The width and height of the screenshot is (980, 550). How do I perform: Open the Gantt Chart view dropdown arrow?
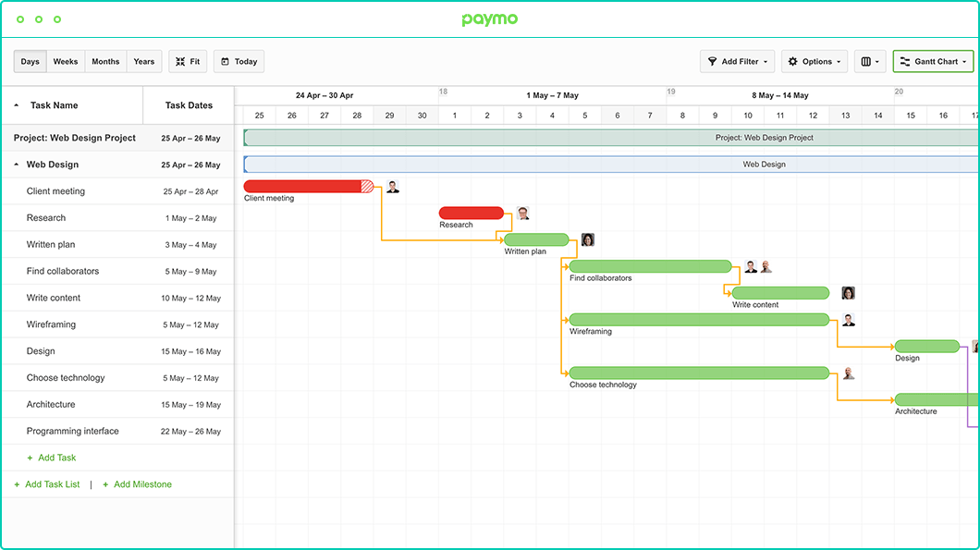pyautogui.click(x=964, y=62)
